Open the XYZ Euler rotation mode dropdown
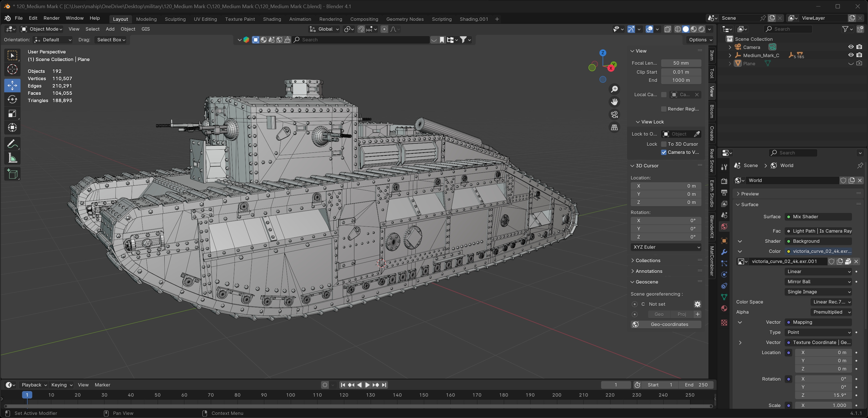 coord(666,247)
